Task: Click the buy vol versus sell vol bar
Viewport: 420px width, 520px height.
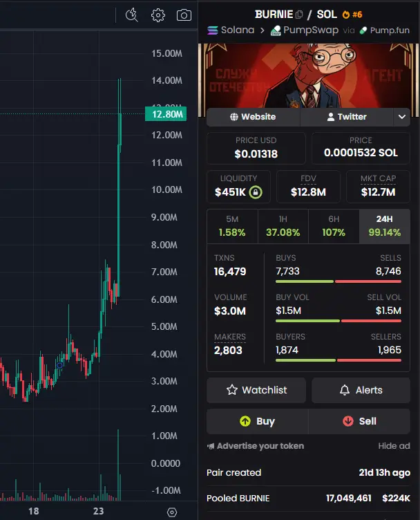Action: [338, 321]
